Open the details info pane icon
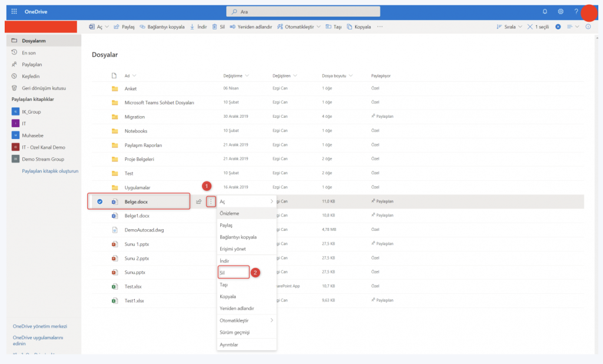603x364 pixels. click(588, 27)
